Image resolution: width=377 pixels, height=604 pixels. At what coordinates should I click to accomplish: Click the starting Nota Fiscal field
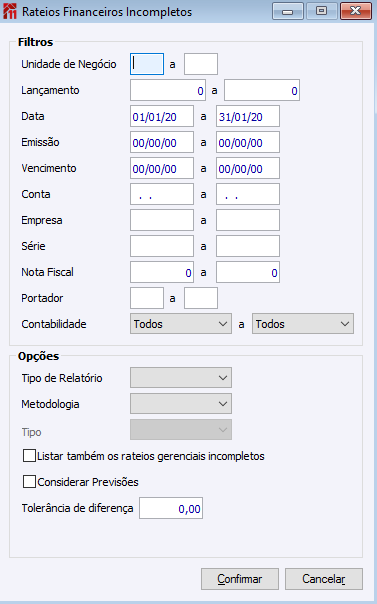162,272
